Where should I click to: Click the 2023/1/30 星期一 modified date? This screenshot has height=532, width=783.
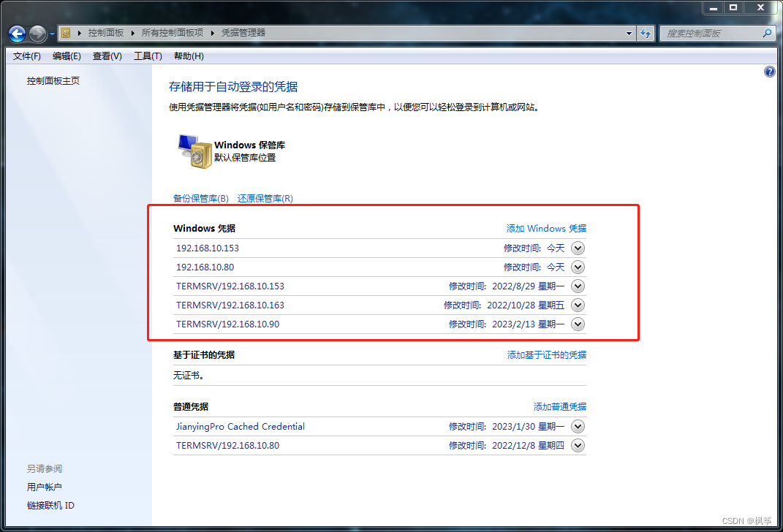[528, 426]
